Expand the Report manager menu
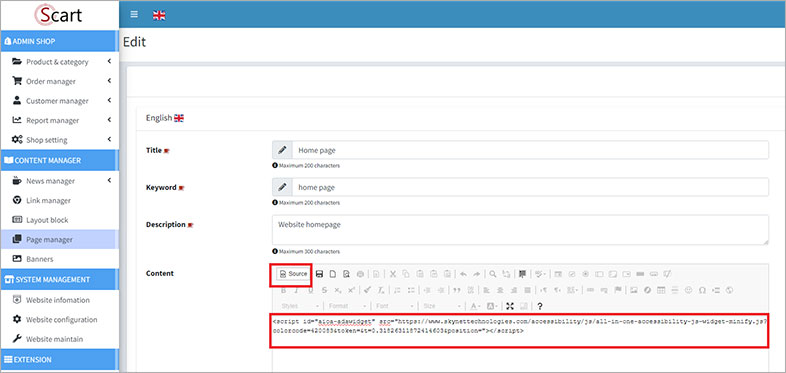This screenshot has width=786, height=373. [60, 120]
